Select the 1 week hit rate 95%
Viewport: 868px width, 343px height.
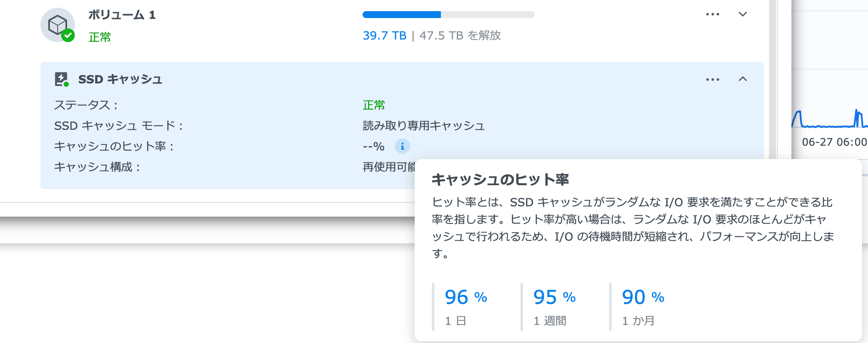pos(554,297)
